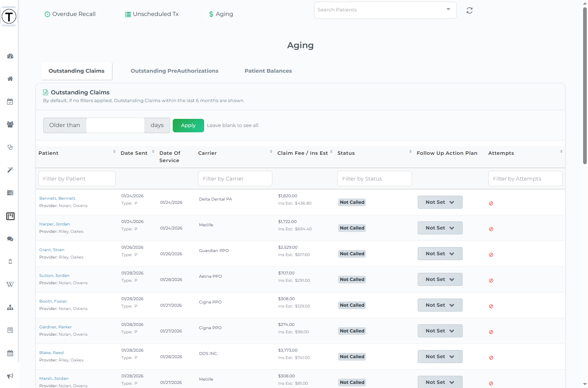Open the patients group icon in sidebar
Screen dimensions: 588x388
pos(10,125)
